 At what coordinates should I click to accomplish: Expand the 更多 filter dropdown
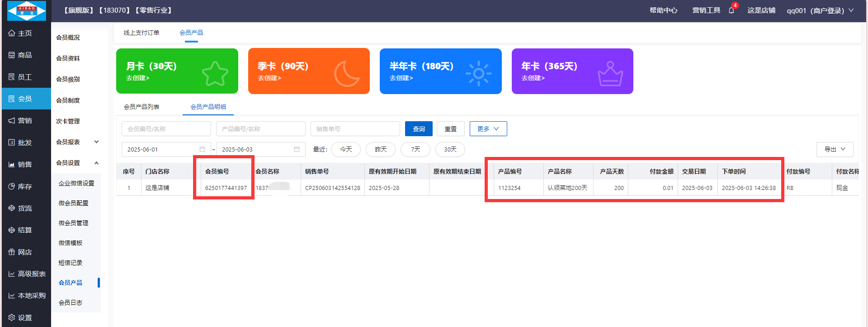pyautogui.click(x=488, y=129)
